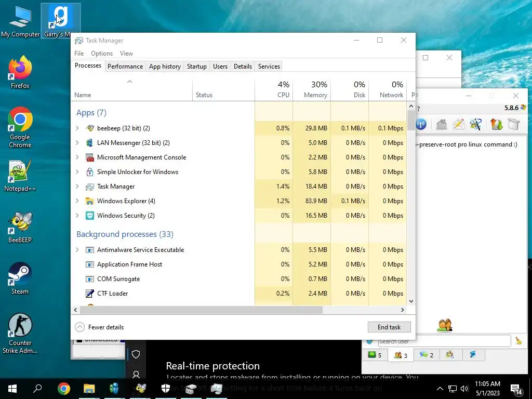Open Garry's Mod desktop shortcut
This screenshot has height=399, width=532.
coord(60,21)
